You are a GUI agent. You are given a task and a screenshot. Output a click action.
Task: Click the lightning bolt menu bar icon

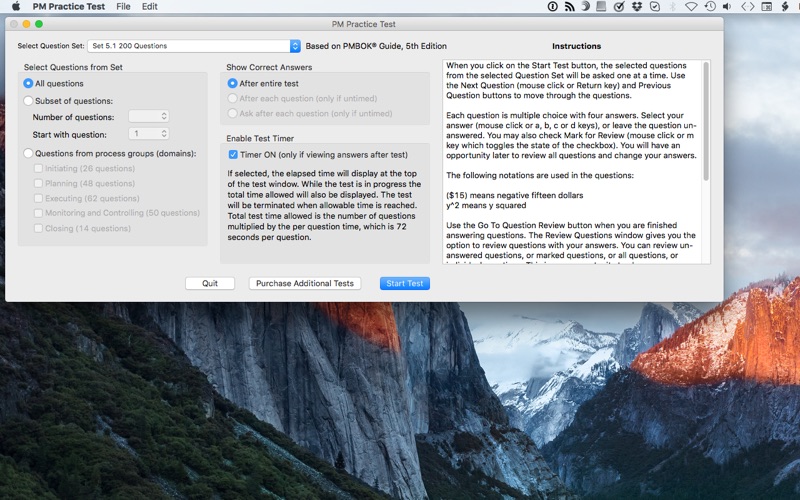point(785,7)
